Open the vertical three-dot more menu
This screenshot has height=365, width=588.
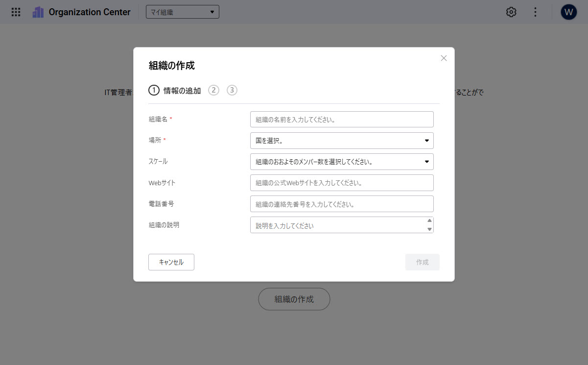click(x=535, y=12)
